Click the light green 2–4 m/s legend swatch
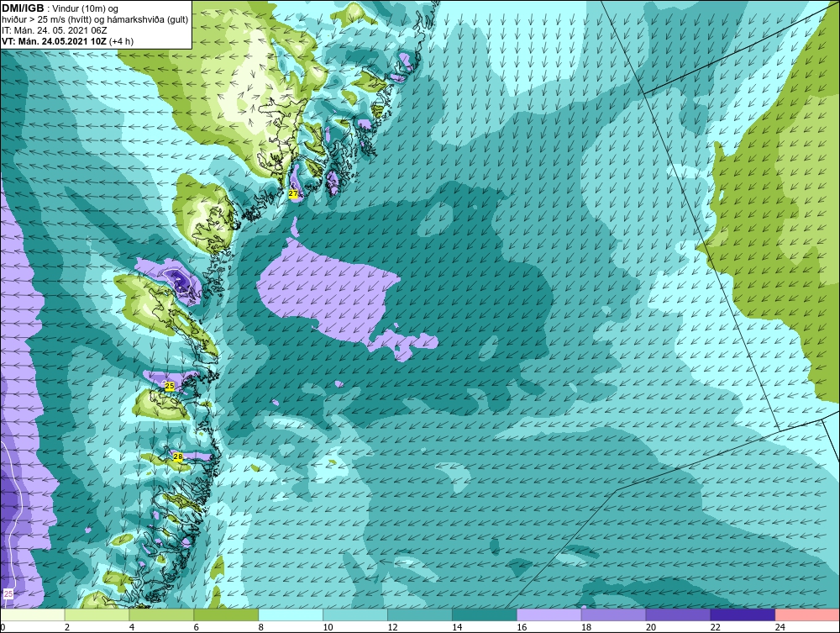Screen dimensions: 840x633 [x=97, y=615]
